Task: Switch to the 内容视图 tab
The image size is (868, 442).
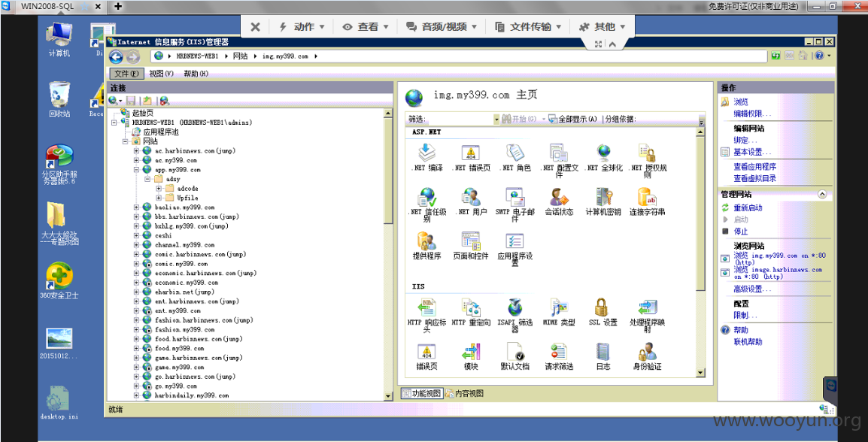Action: [465, 393]
